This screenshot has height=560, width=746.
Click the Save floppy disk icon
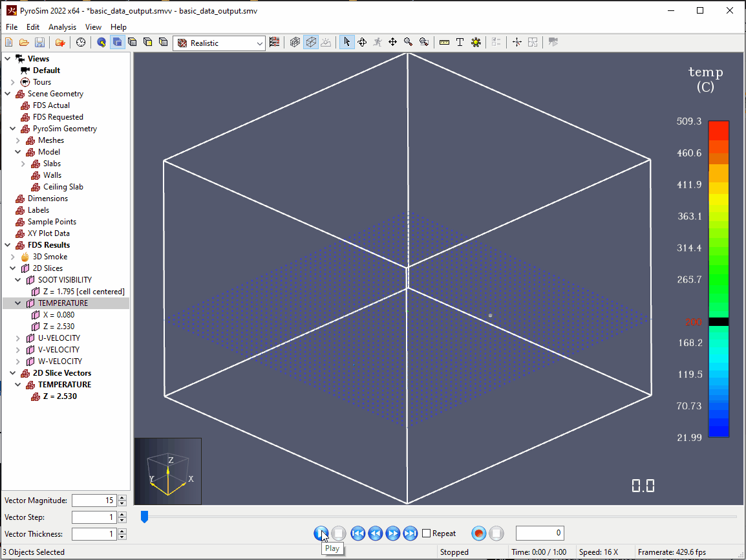click(39, 42)
